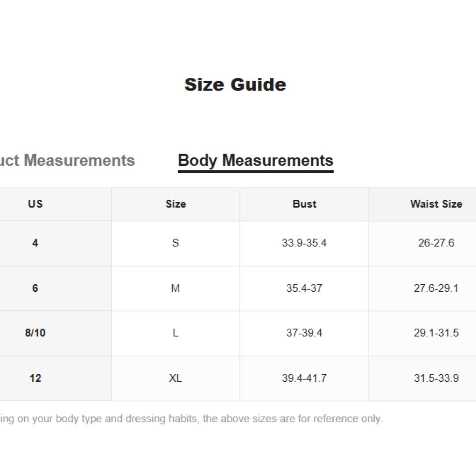Select the US size 4 cell
476x476 pixels.
tap(35, 243)
